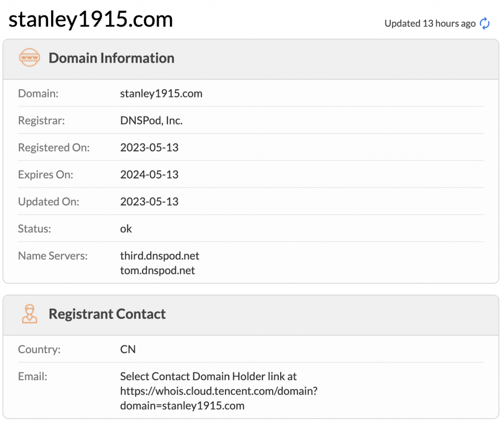Click the Expires On date 2024-05-13
The width and height of the screenshot is (504, 427).
pos(149,175)
